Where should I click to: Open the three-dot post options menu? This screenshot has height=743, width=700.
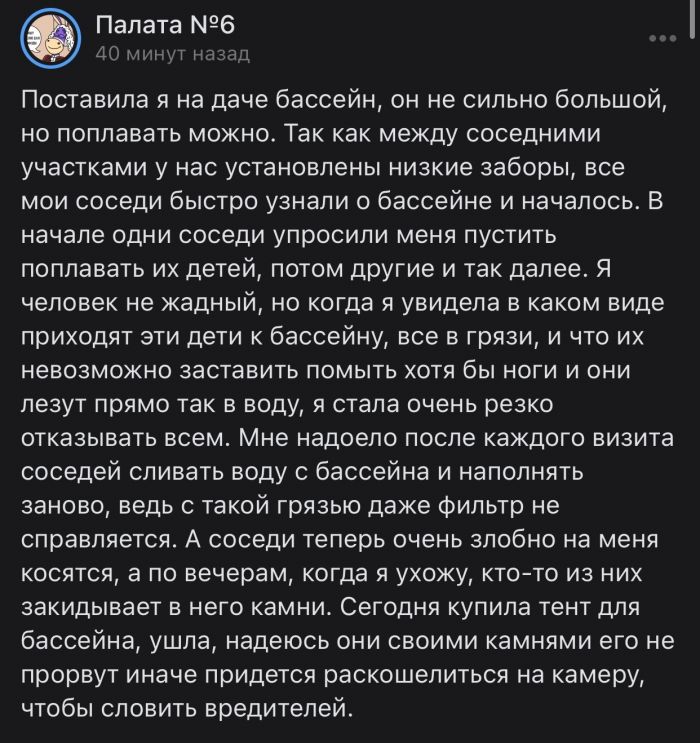click(662, 38)
